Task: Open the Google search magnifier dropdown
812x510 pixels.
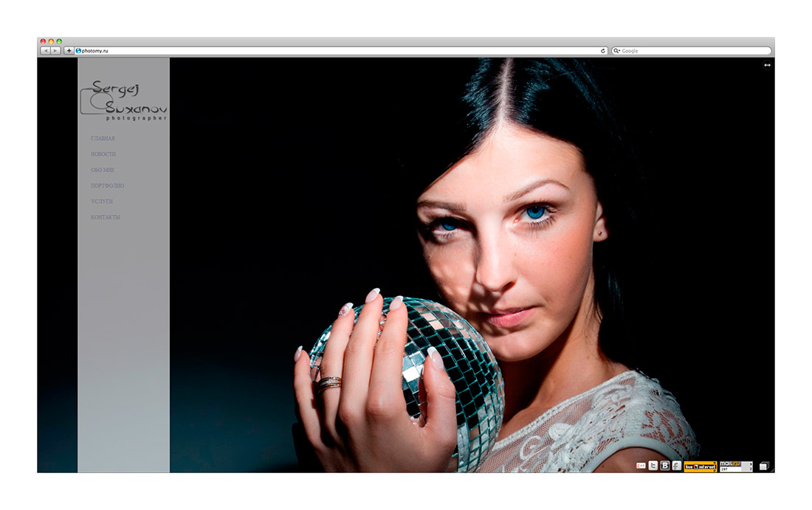Action: [617, 51]
